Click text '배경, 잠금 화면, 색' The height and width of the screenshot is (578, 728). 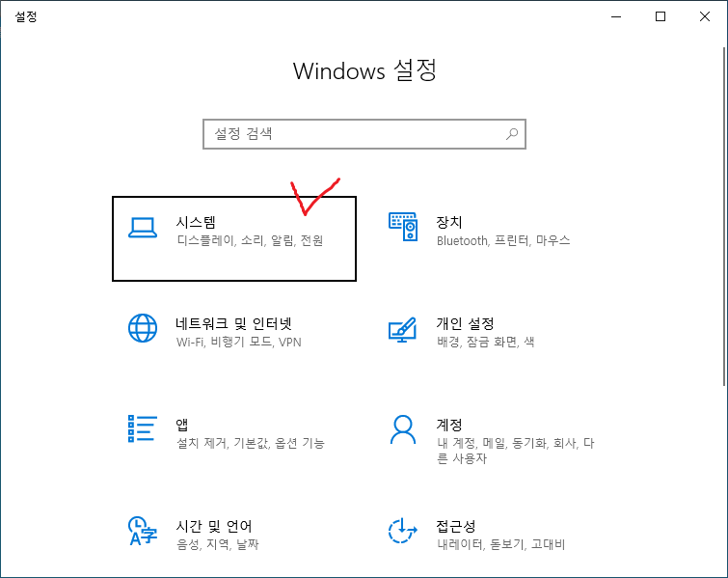[486, 342]
